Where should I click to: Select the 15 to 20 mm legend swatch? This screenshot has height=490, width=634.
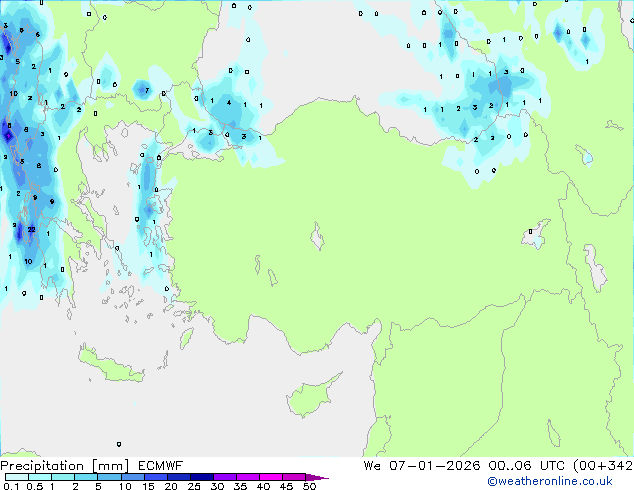[x=155, y=477]
